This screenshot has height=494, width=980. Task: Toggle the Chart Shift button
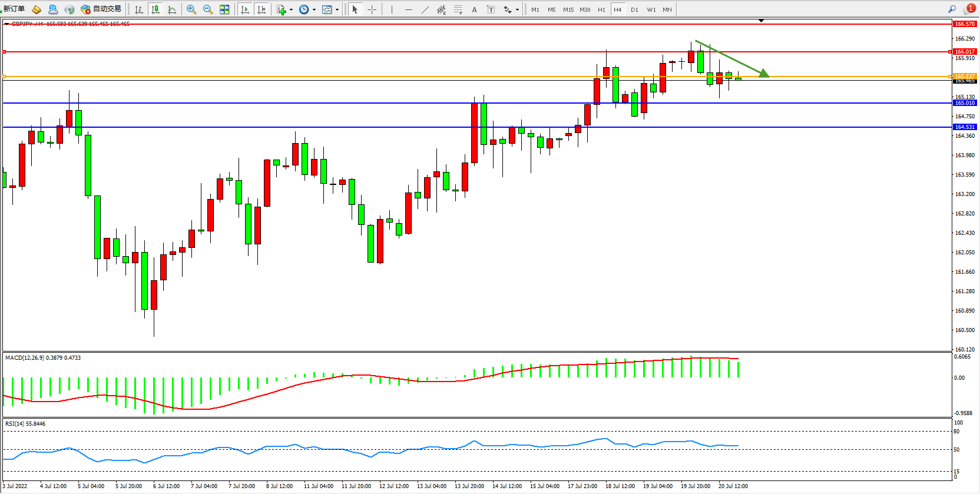(261, 9)
